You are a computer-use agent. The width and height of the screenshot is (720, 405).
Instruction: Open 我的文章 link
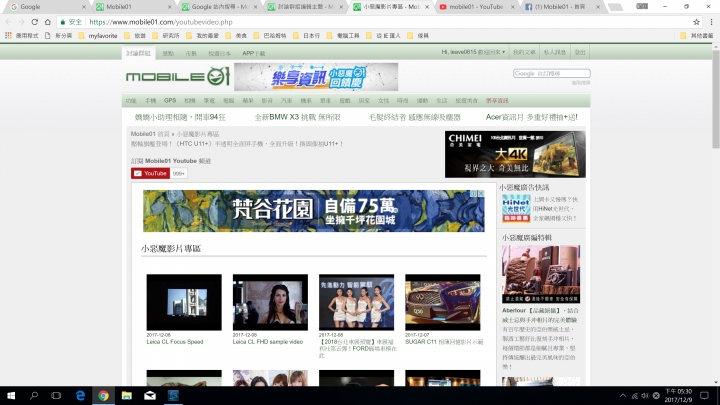(524, 52)
